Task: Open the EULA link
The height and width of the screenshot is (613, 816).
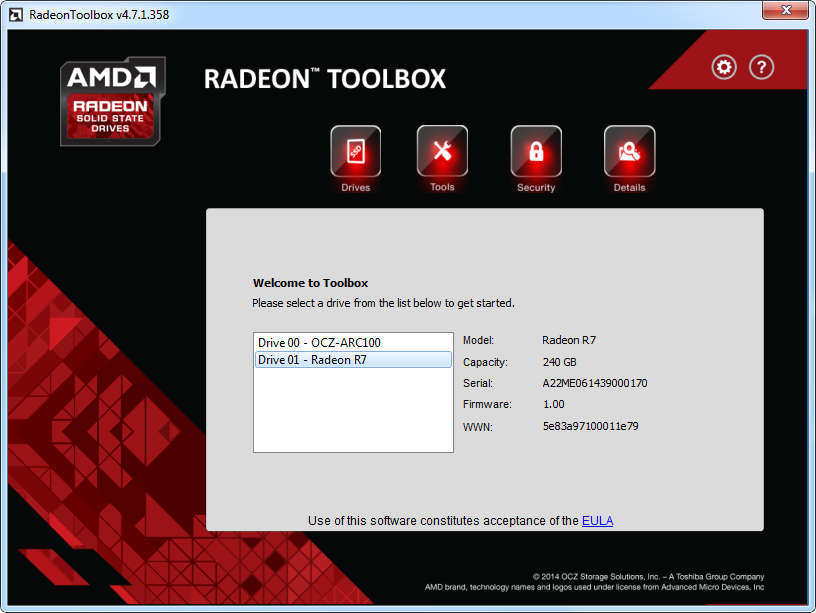Action: pos(597,521)
